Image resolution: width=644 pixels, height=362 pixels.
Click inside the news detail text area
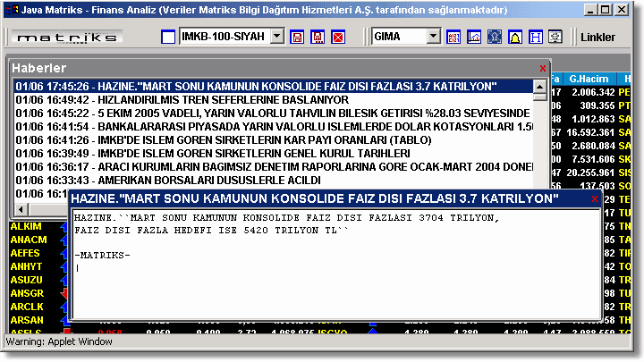336,265
